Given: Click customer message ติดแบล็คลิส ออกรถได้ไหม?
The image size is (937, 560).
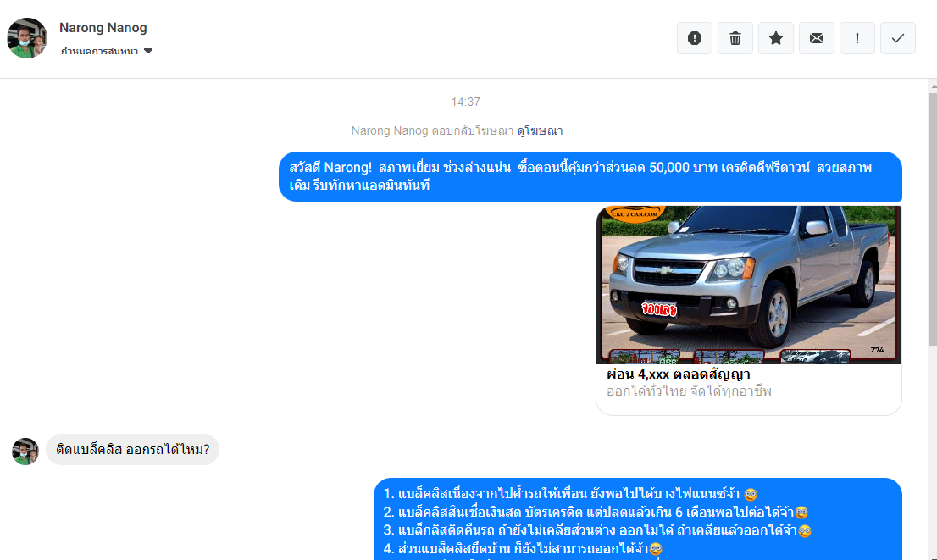Looking at the screenshot, I should (x=133, y=449).
